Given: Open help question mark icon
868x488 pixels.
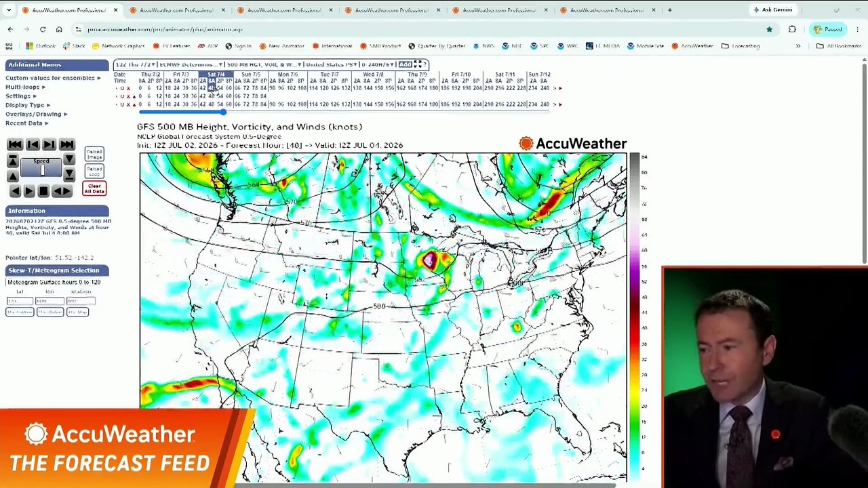Looking at the screenshot, I should click(x=425, y=64).
